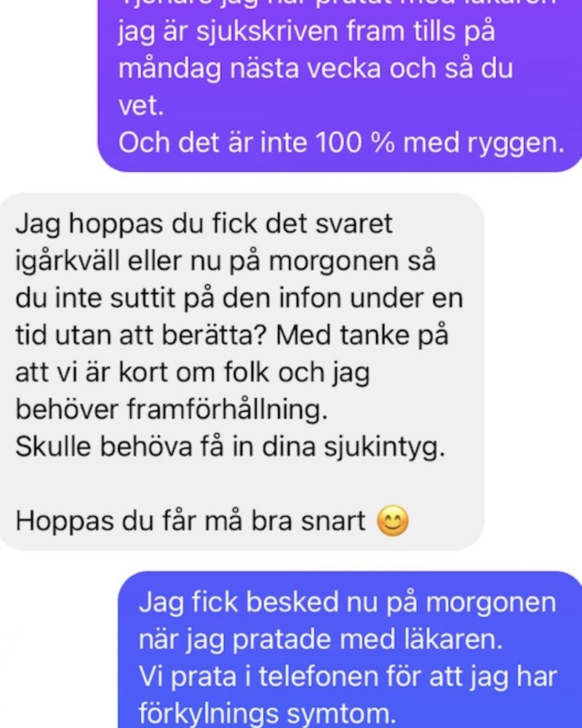Select the purple message about sjukskriven
The width and height of the screenshot is (582, 728).
coord(340,86)
